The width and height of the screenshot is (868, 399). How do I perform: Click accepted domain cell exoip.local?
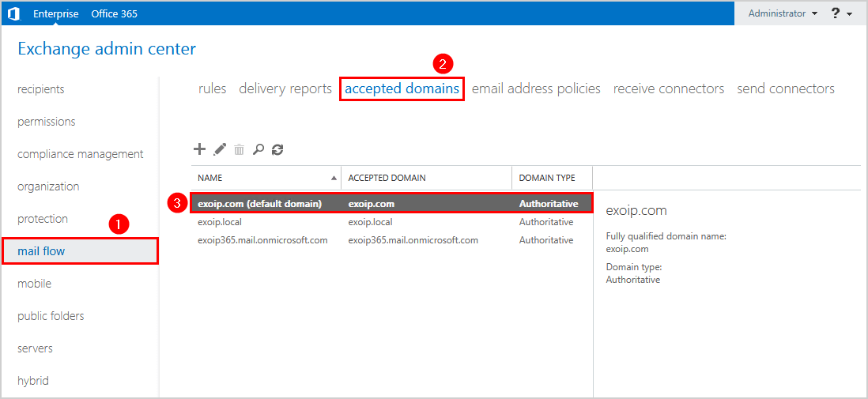pyautogui.click(x=370, y=222)
